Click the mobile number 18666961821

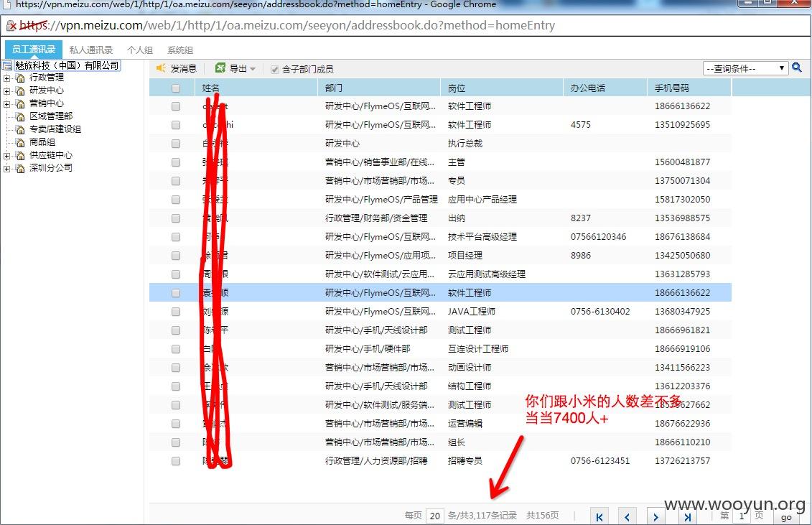click(682, 330)
